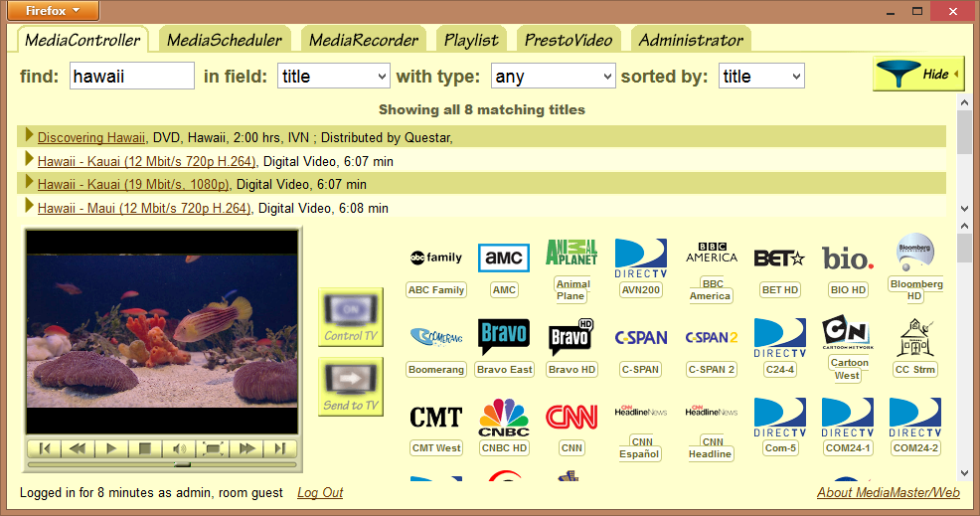Open the ABC Family channel logo

coord(436,258)
